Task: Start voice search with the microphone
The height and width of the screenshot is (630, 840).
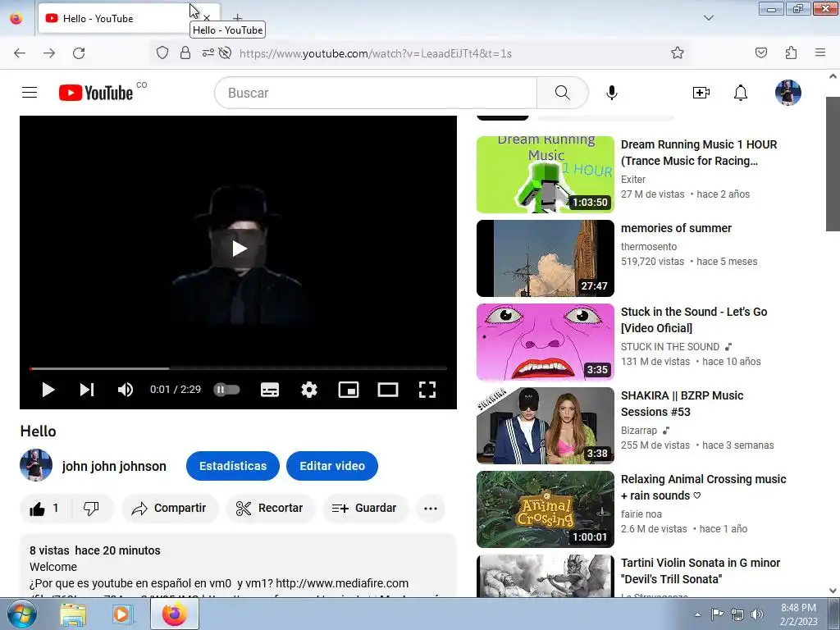Action: coord(612,93)
